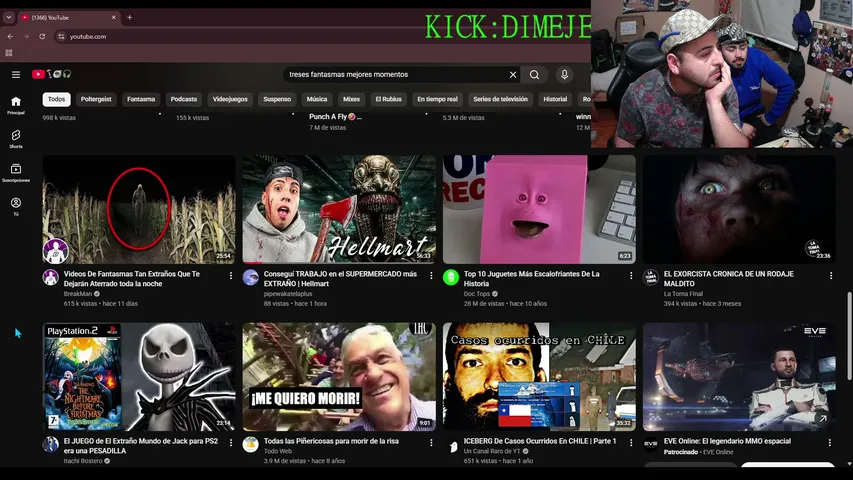Click title 'Conseguí TRABAJO en el SUPERMERCADO'
Image resolution: width=853 pixels, height=480 pixels.
(x=340, y=279)
